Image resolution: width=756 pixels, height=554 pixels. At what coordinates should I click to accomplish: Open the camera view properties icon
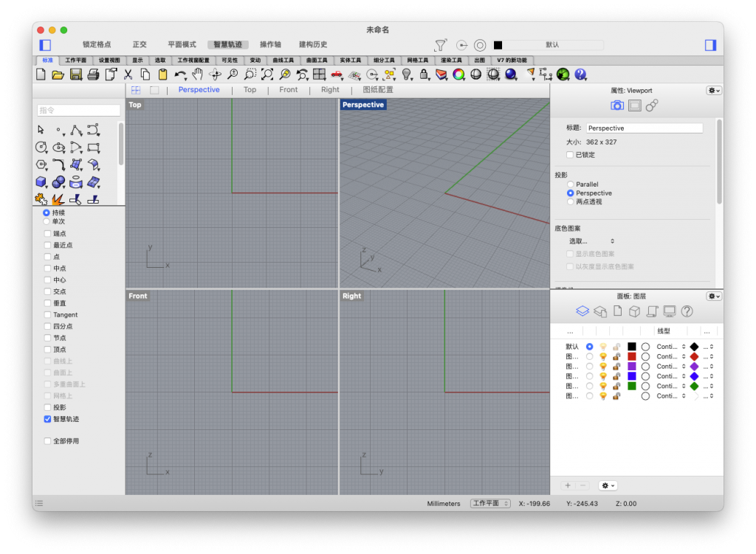[x=616, y=105]
